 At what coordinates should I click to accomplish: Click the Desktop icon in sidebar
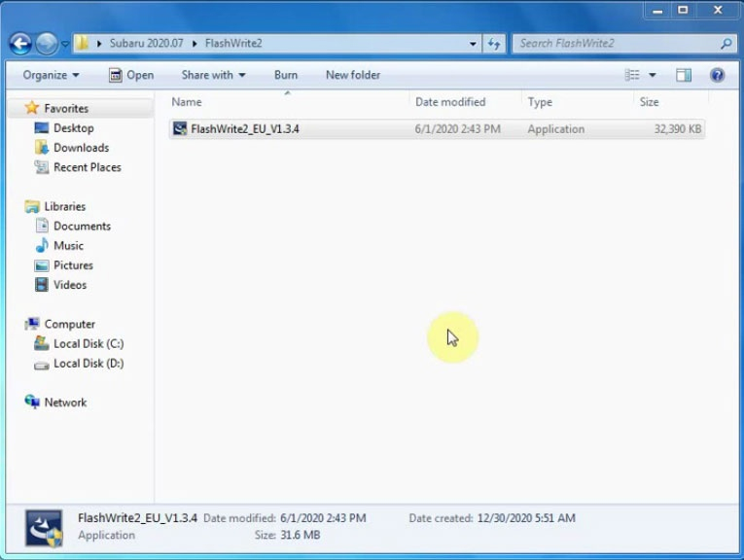tap(42, 127)
